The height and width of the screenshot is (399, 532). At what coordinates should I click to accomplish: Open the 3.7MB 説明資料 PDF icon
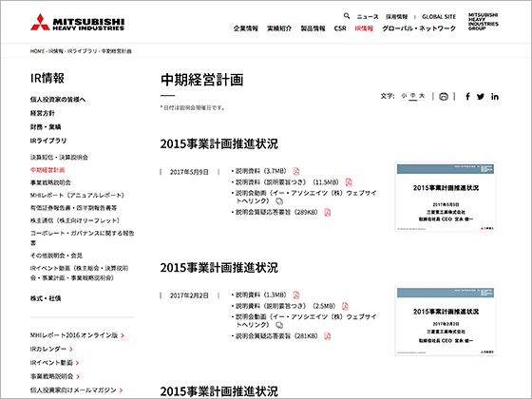296,171
